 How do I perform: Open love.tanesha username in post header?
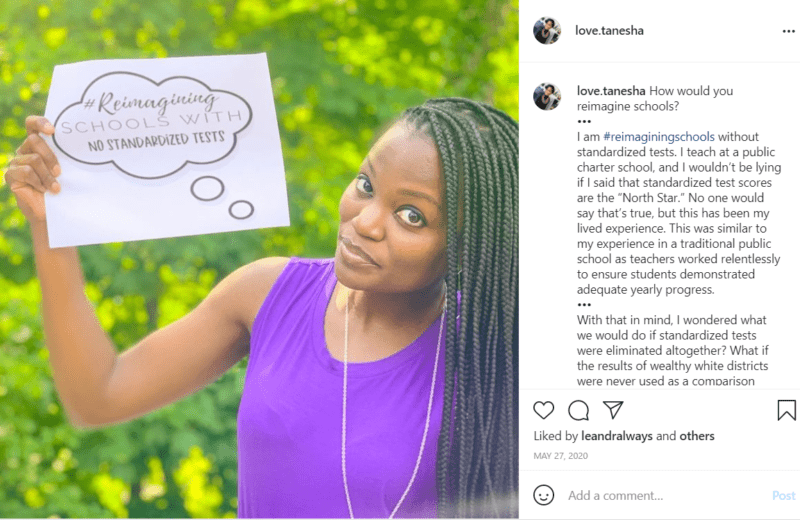(x=609, y=31)
